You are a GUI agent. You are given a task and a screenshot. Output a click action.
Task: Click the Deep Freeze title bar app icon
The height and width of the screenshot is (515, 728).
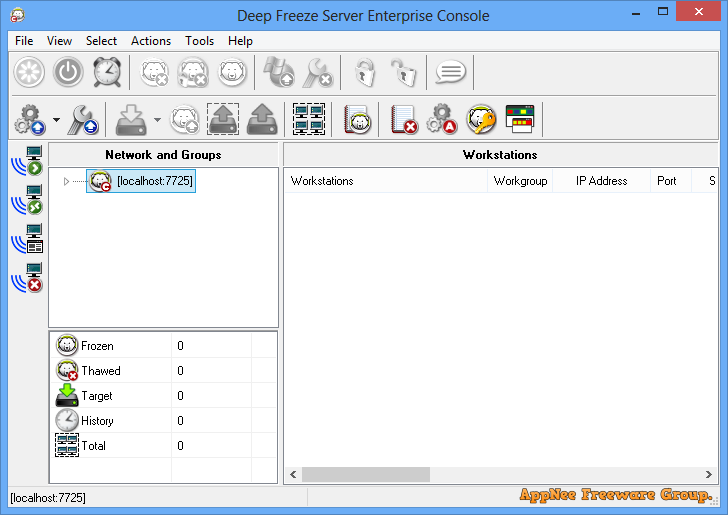pyautogui.click(x=18, y=15)
